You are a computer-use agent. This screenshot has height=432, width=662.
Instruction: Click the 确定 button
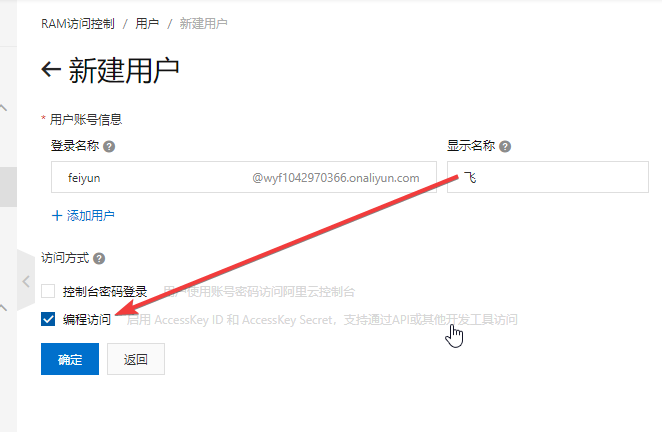(70, 359)
